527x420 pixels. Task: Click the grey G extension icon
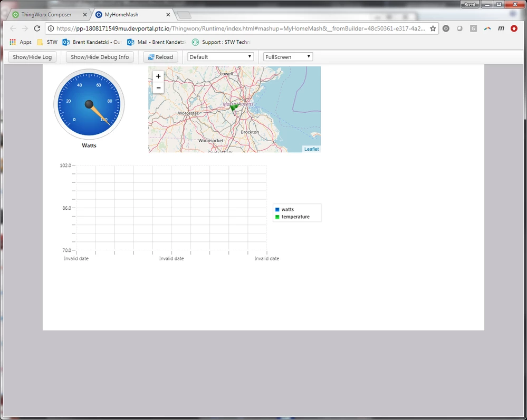473,28
